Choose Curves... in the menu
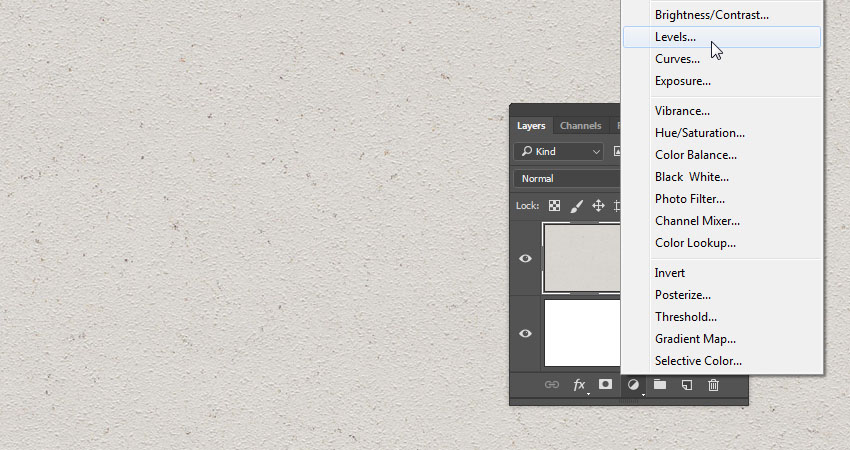Image resolution: width=850 pixels, height=450 pixels. tap(677, 59)
